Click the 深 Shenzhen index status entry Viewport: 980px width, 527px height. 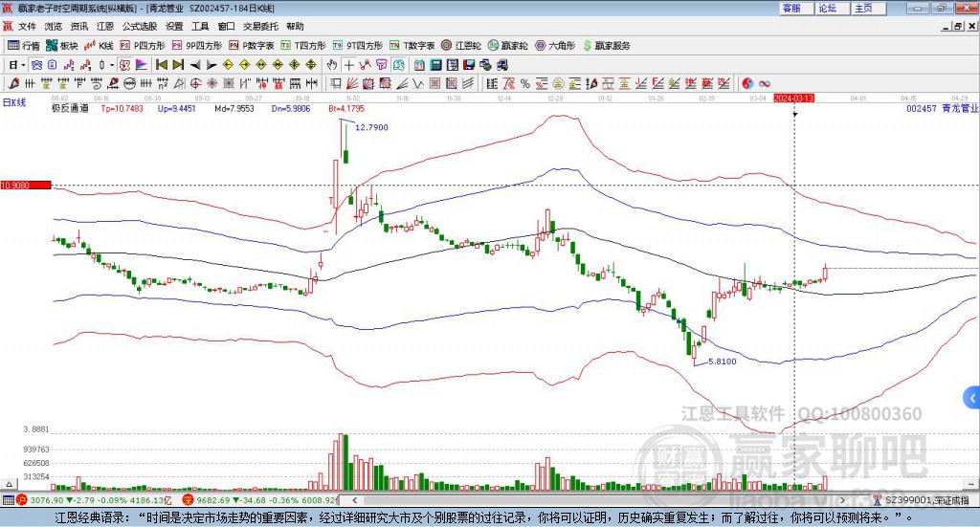pyautogui.click(x=261, y=500)
